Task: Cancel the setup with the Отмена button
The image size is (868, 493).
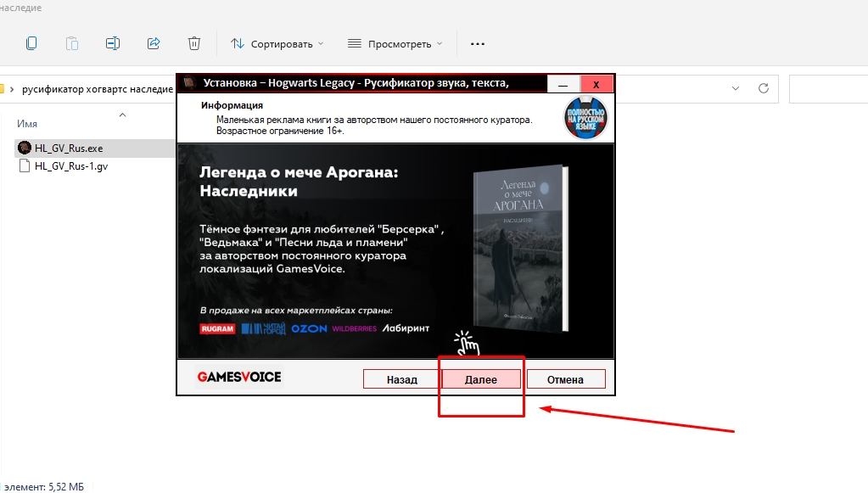Action: (x=566, y=379)
